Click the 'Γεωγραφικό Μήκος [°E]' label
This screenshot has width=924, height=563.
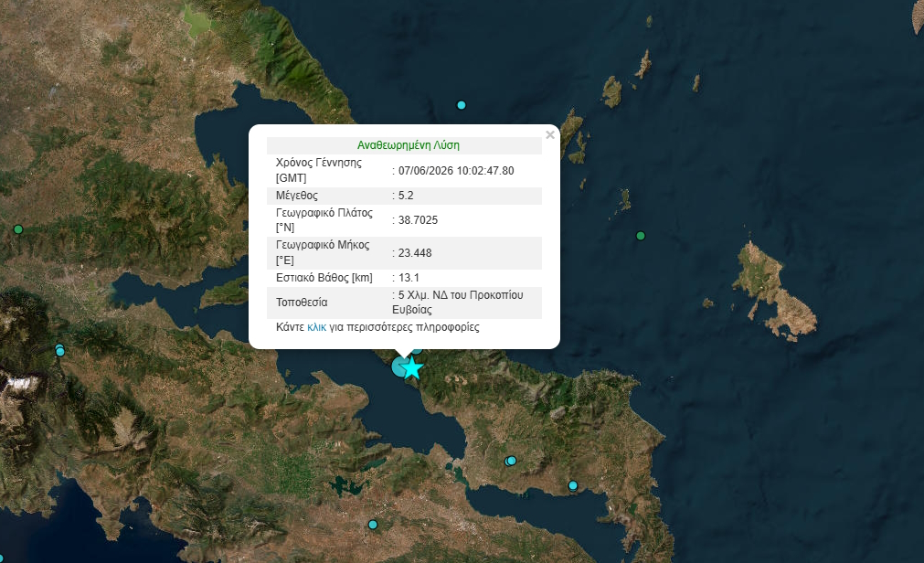[x=323, y=252]
